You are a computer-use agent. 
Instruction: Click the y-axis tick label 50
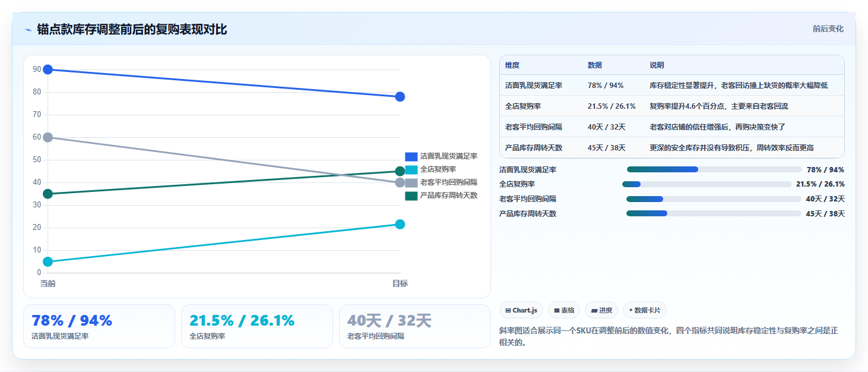click(37, 160)
